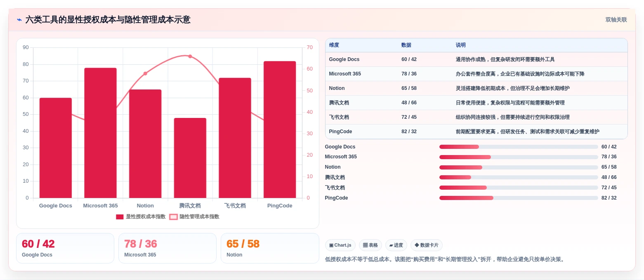
Task: Click the 进度 tag chip
Action: click(396, 245)
